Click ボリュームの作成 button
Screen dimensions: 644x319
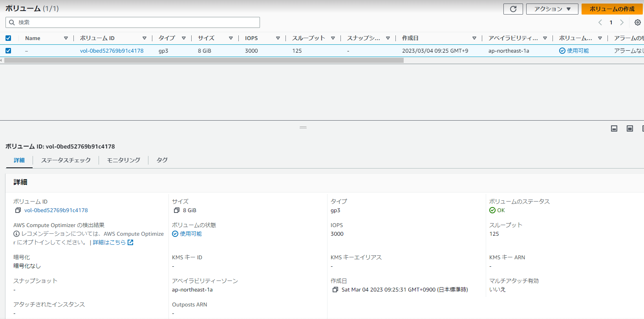click(612, 9)
